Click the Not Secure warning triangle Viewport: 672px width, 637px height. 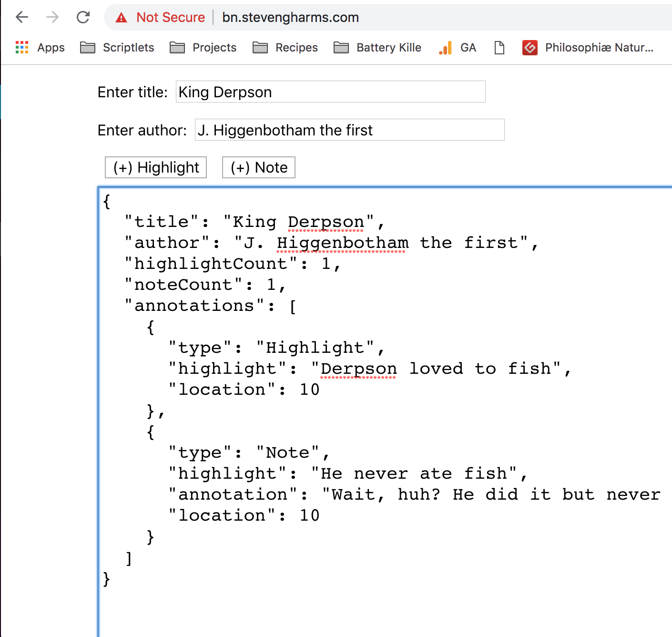click(122, 18)
